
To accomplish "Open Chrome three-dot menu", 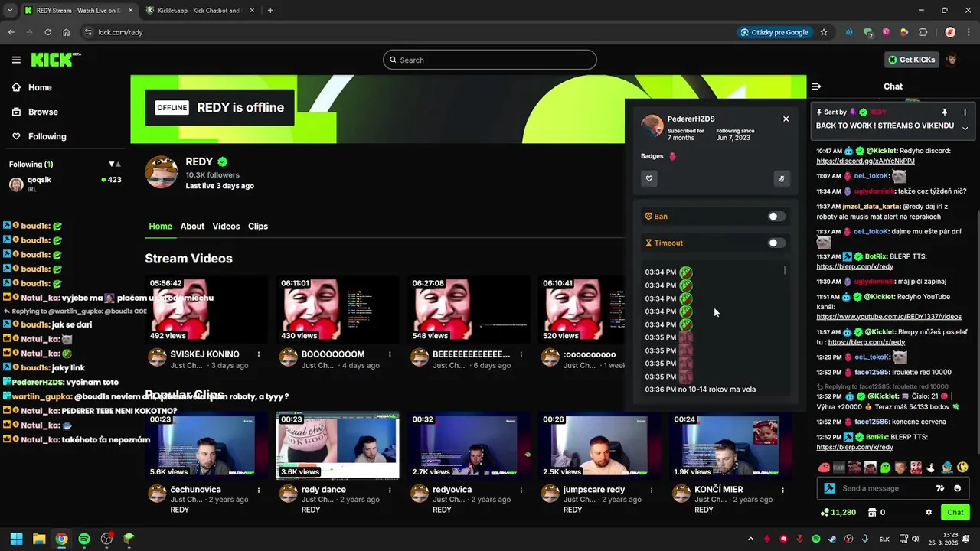I will click(969, 32).
